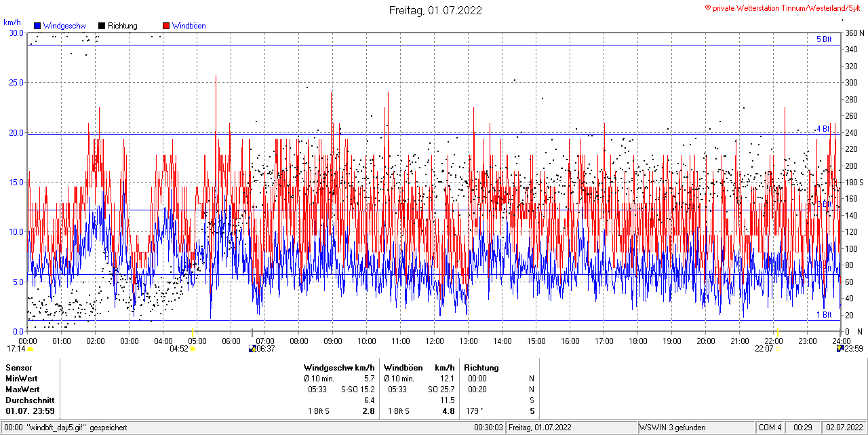Viewport: 868px width, 435px height.
Task: Click the COM 4 status bar cell
Action: point(770,428)
